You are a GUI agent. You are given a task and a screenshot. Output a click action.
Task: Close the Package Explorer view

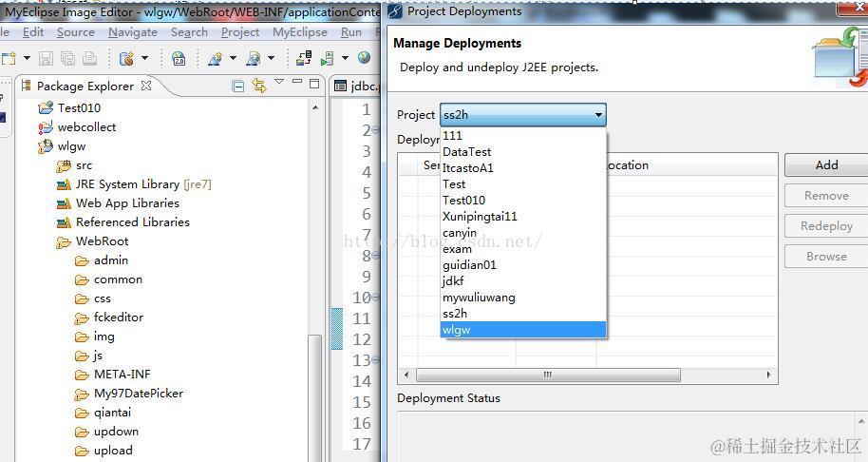click(x=146, y=86)
